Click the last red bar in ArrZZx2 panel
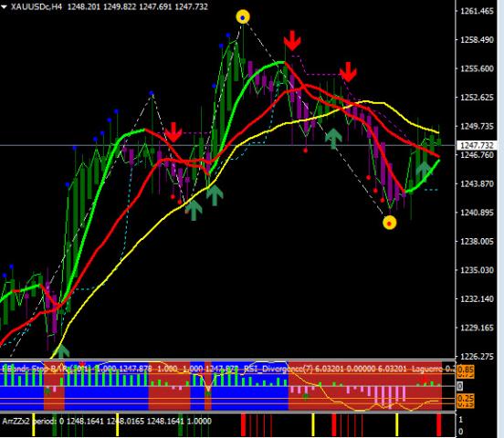 [x=439, y=424]
